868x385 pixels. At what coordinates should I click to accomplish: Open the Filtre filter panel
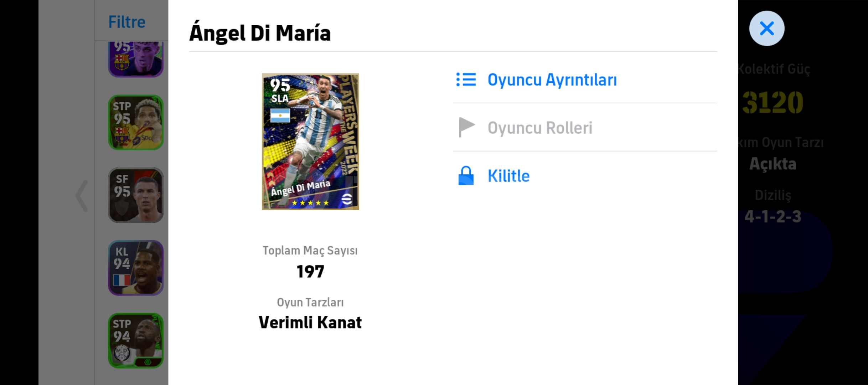click(x=127, y=22)
